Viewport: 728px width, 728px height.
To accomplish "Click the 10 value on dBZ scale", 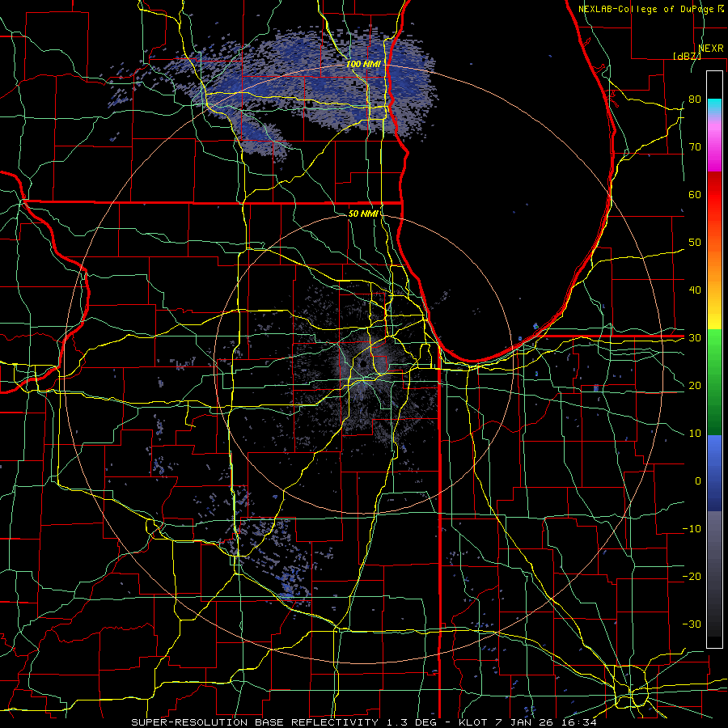I will click(x=695, y=434).
